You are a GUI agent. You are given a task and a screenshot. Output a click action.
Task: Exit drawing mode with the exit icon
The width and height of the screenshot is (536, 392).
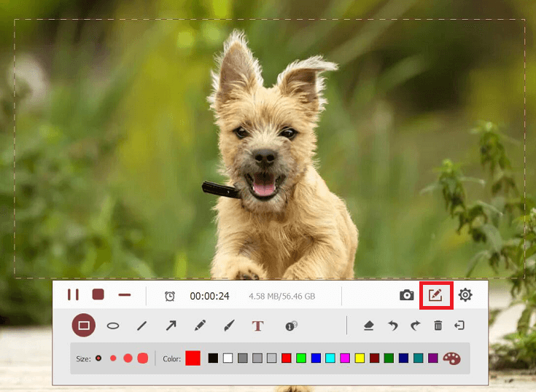tap(459, 326)
